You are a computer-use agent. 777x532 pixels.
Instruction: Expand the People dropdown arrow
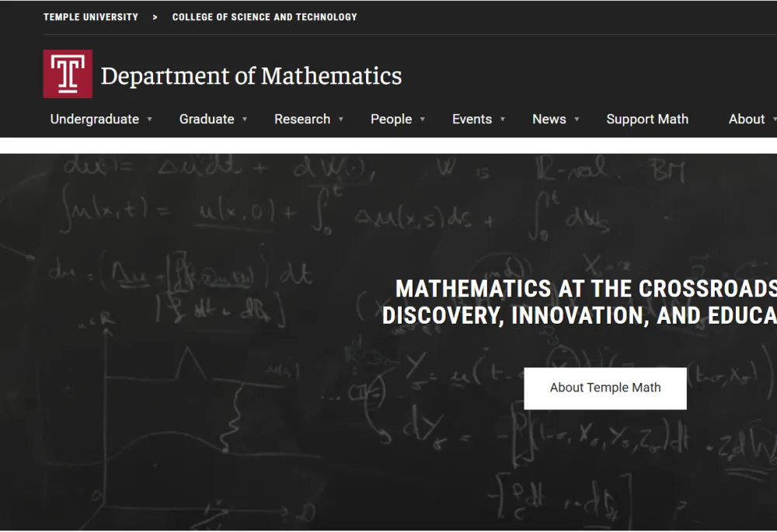click(423, 120)
